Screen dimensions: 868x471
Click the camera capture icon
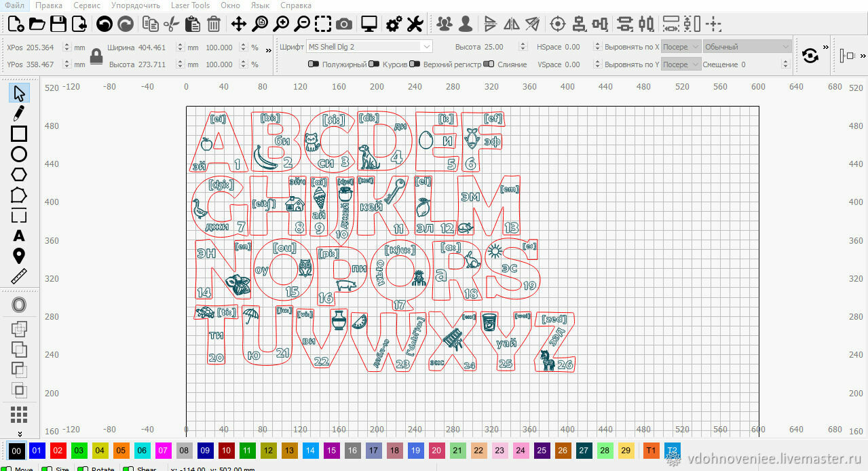[344, 24]
